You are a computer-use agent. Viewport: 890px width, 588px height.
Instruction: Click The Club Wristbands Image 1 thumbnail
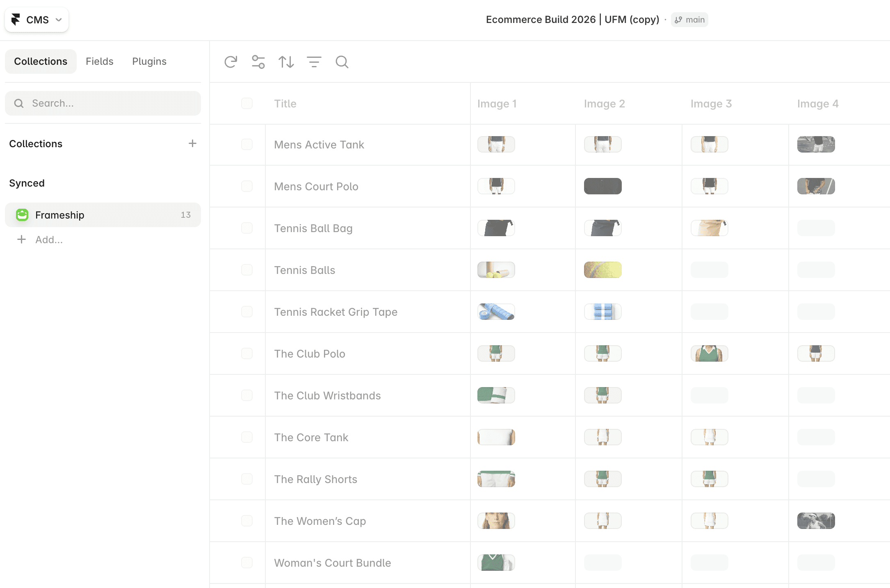point(496,395)
